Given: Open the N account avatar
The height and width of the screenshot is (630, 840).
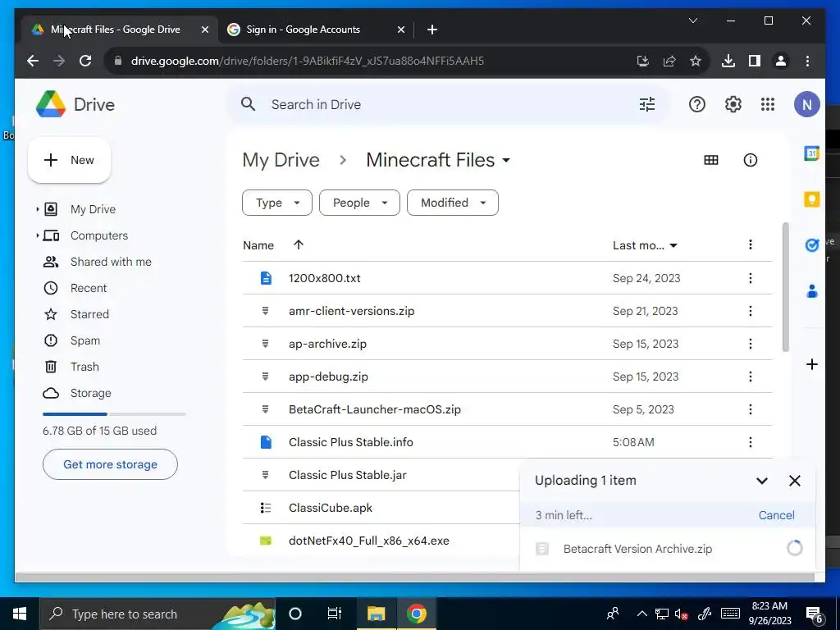Looking at the screenshot, I should [x=807, y=104].
